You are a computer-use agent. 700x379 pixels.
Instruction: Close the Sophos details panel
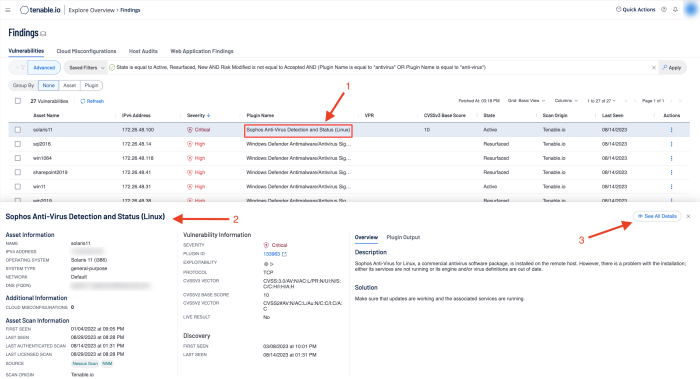pyautogui.click(x=688, y=216)
